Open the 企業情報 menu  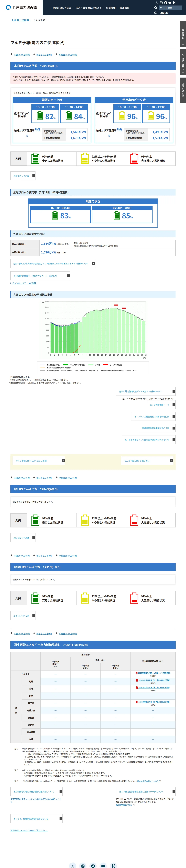click(111, 8)
